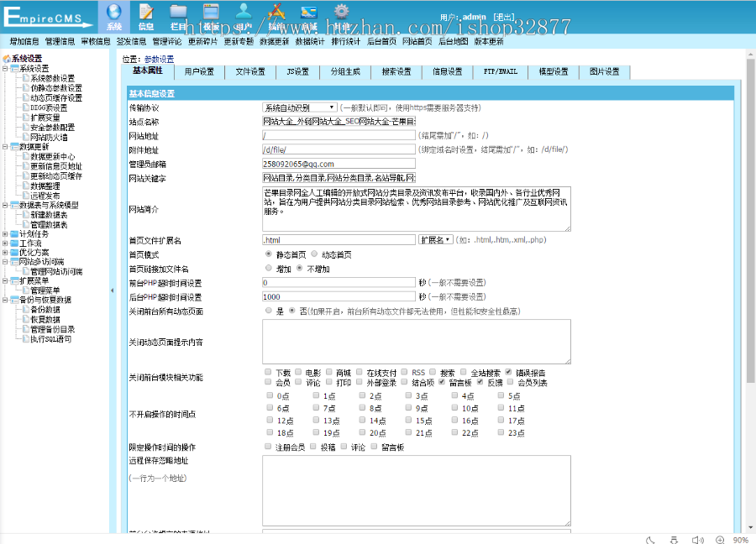Collapse the 数据更新 tree node
756x544 pixels.
click(5, 146)
